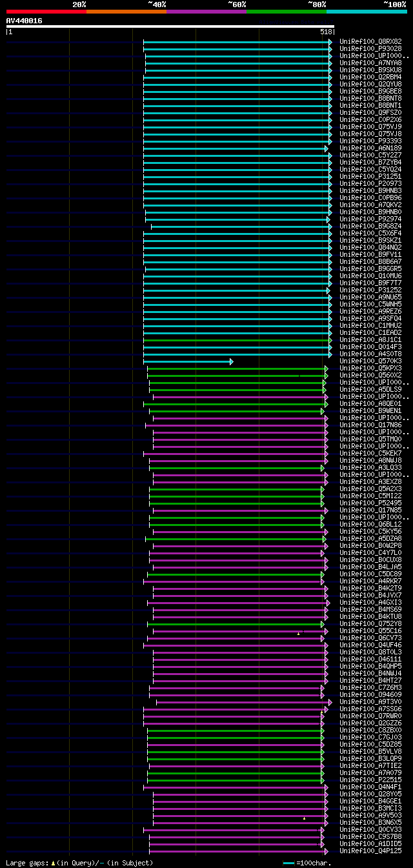Select hit label UniRef100_A4S0T8
413x868 pixels.
[370, 354]
